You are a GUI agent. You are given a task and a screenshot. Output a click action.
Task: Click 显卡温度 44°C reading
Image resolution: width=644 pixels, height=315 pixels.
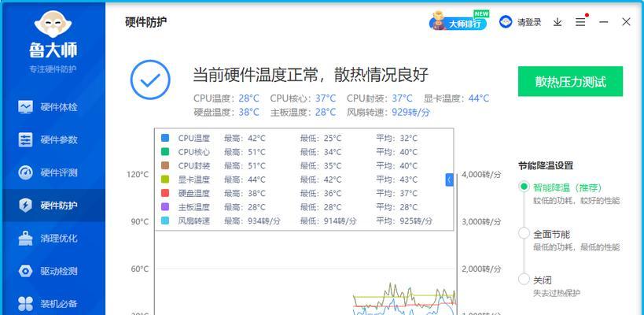pyautogui.click(x=456, y=98)
